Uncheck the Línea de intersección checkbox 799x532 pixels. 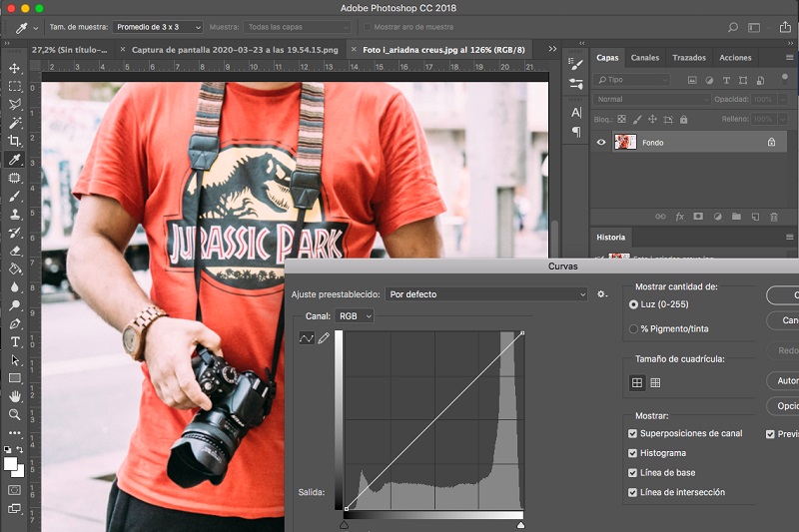point(632,492)
